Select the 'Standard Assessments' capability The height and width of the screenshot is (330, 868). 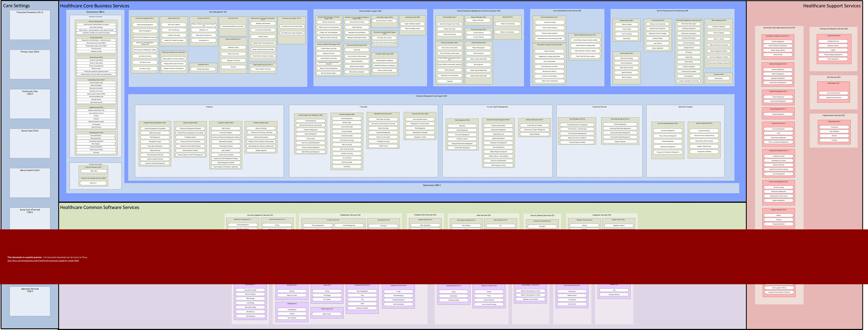click(329, 22)
